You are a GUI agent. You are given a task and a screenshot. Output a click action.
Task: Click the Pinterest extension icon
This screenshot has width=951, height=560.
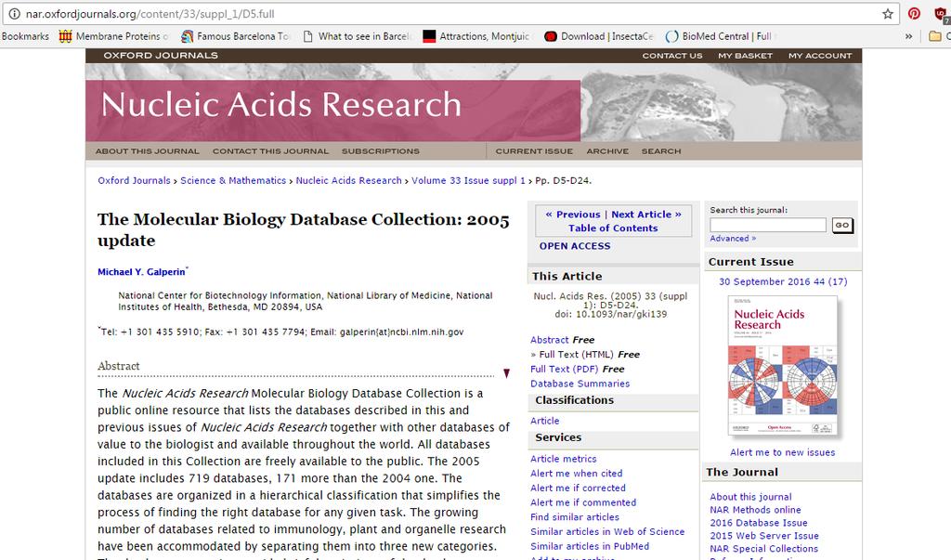(914, 14)
